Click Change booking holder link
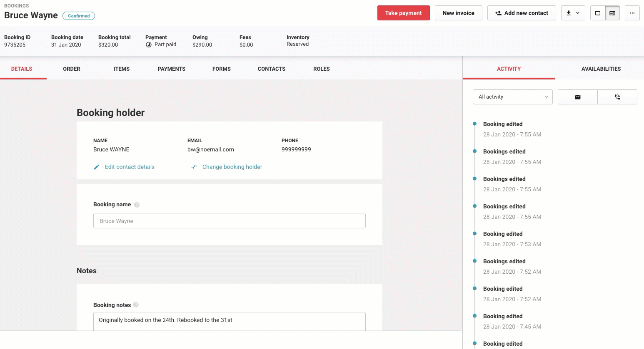 pyautogui.click(x=227, y=167)
